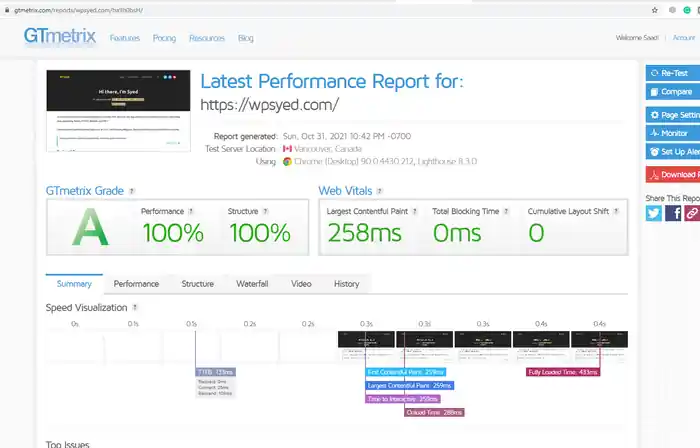Viewport: 700px width, 448px height.
Task: Click the last 0.4s filmstrip frame
Action: [600, 346]
